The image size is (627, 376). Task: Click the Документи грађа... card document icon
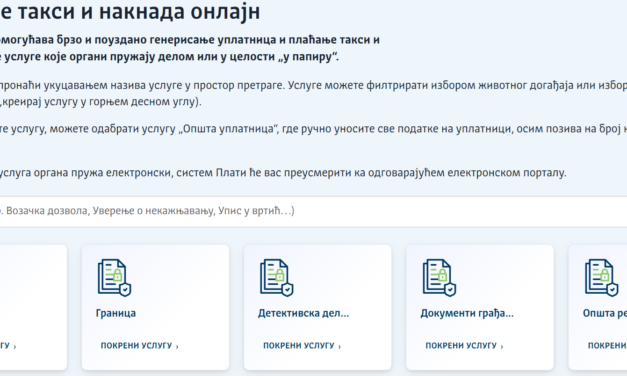click(439, 278)
